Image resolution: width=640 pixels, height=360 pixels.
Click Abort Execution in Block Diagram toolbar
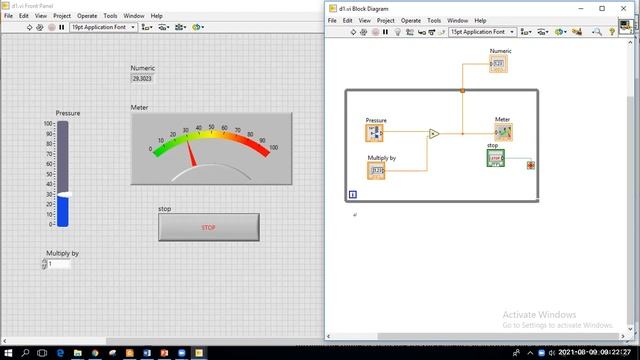[375, 32]
